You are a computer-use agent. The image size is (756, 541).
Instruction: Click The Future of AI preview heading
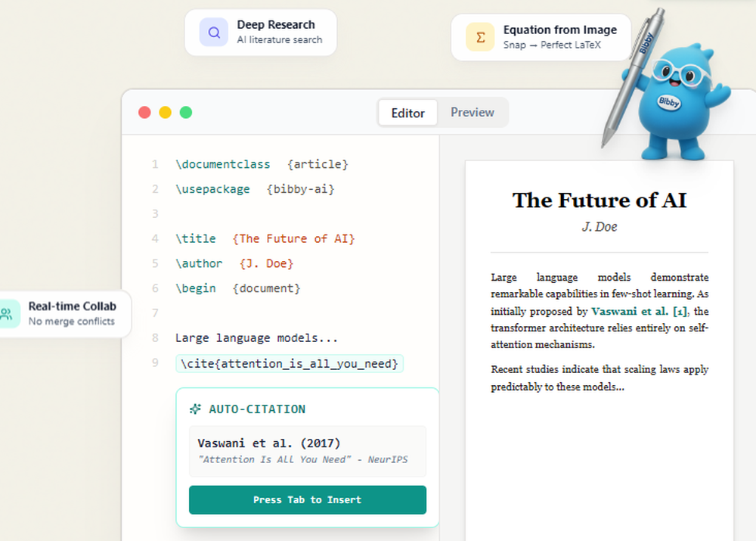coord(599,201)
